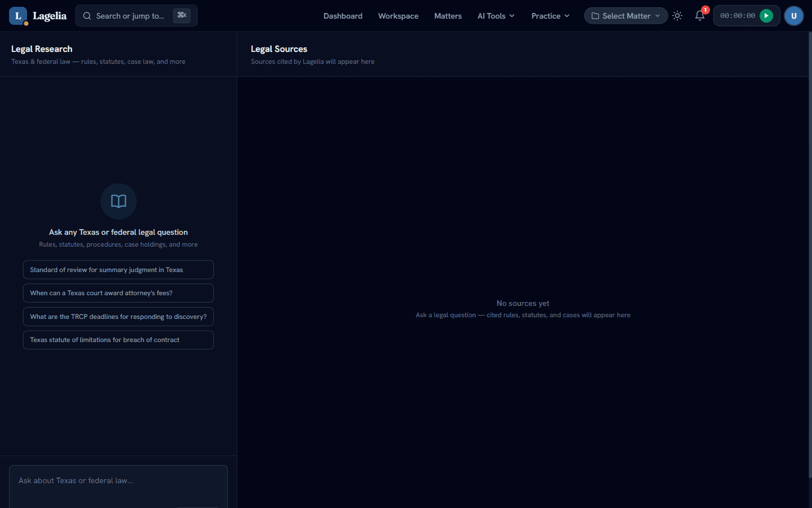
Task: Click the Legal Sources heading
Action: coord(279,49)
